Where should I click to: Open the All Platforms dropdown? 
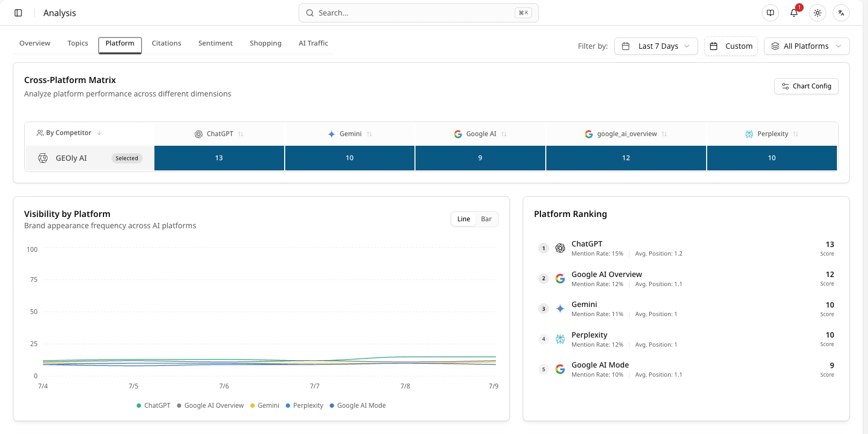[x=806, y=46]
